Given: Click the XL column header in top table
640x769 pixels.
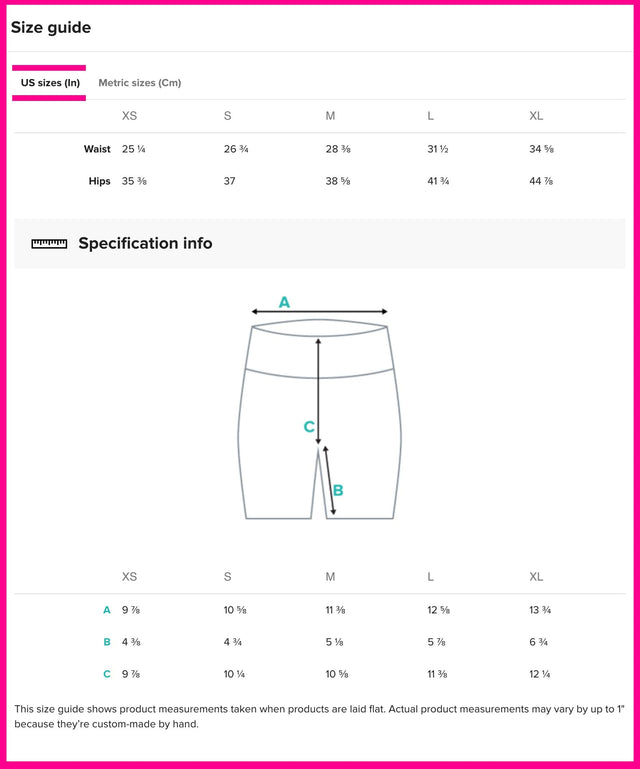Looking at the screenshot, I should click(536, 116).
